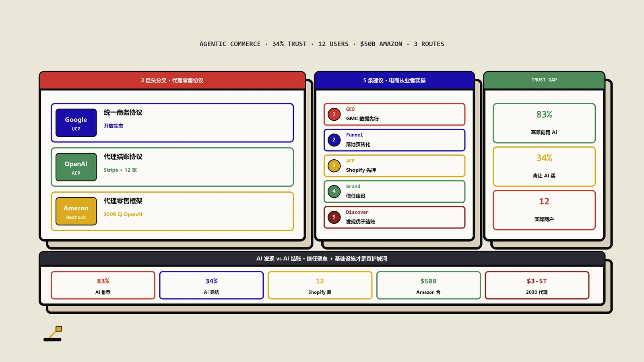Click the '发现优于结账' text
The height and width of the screenshot is (362, 644).
coord(361,222)
